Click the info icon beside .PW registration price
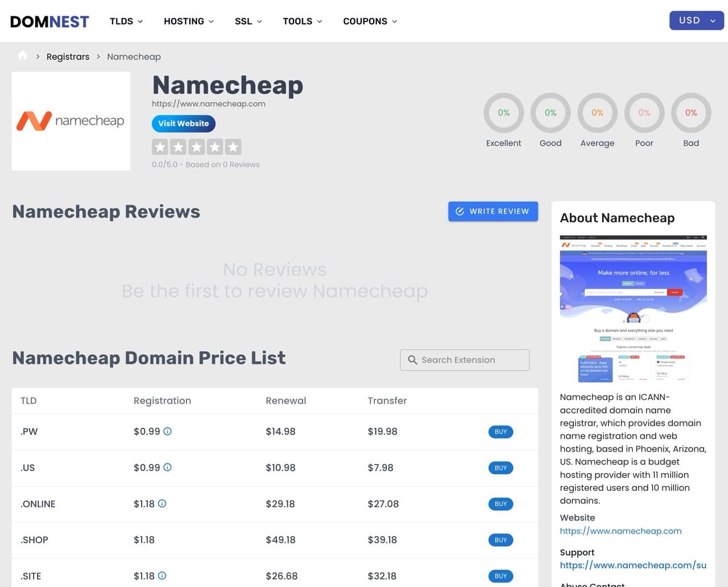 tap(167, 431)
